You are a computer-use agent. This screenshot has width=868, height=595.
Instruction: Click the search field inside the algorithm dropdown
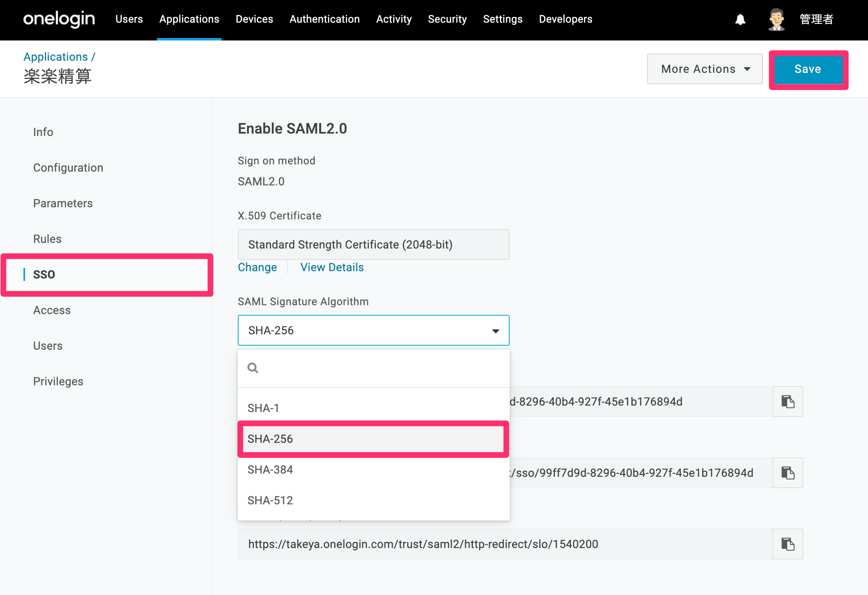tap(373, 368)
